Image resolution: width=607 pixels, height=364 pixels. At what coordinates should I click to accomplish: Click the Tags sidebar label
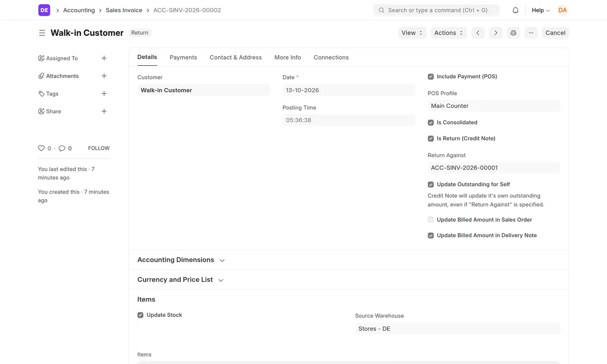[52, 94]
